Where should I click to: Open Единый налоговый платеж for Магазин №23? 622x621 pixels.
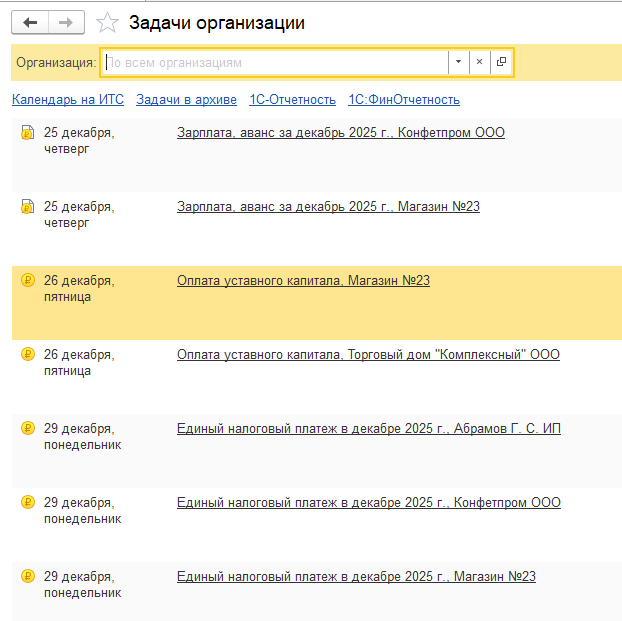point(356,576)
